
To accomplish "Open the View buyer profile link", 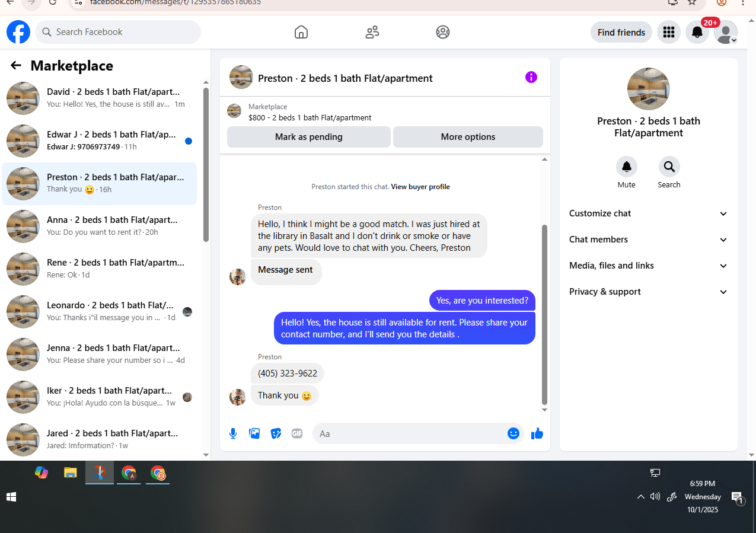I will click(420, 187).
